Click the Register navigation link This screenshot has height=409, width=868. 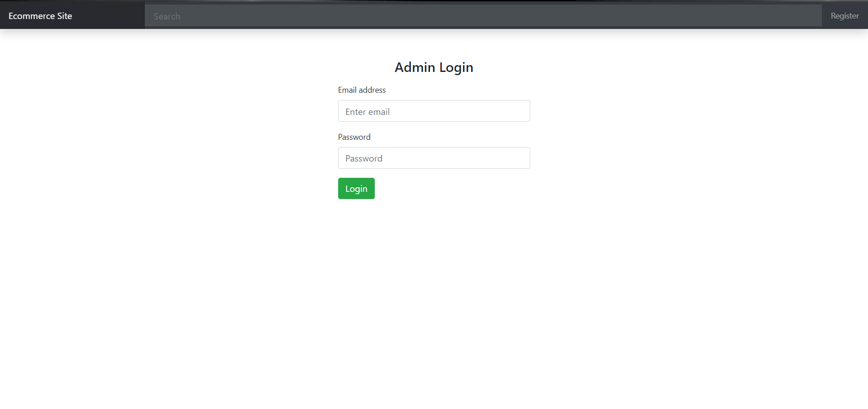844,15
